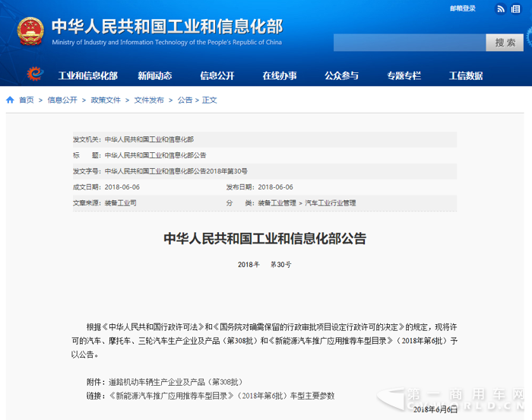Click the subtitle 2018年 第30号

(x=264, y=264)
